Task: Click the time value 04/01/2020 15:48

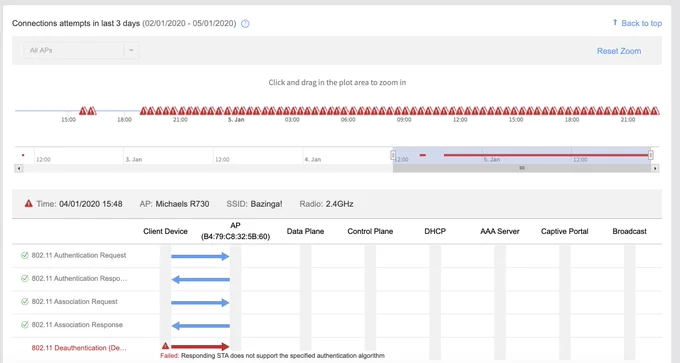Action: point(91,204)
